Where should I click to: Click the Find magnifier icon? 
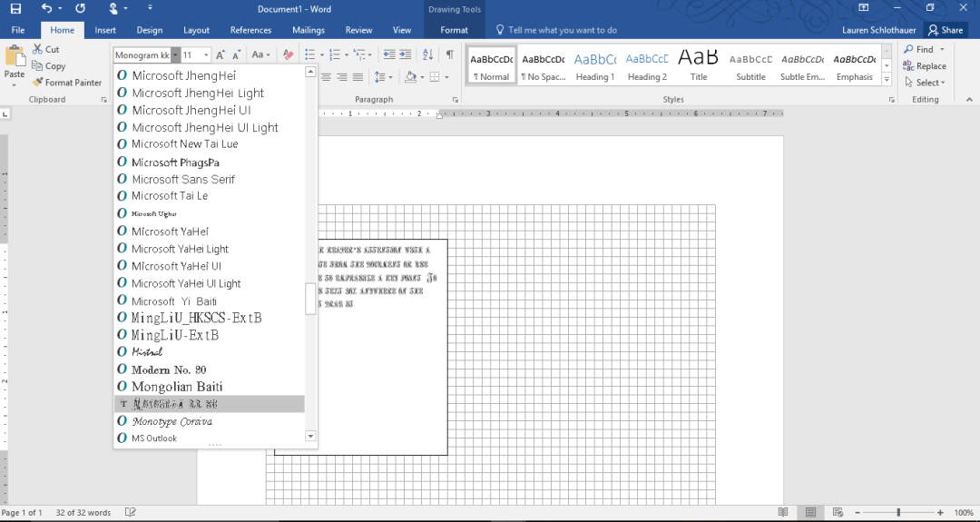(x=908, y=49)
